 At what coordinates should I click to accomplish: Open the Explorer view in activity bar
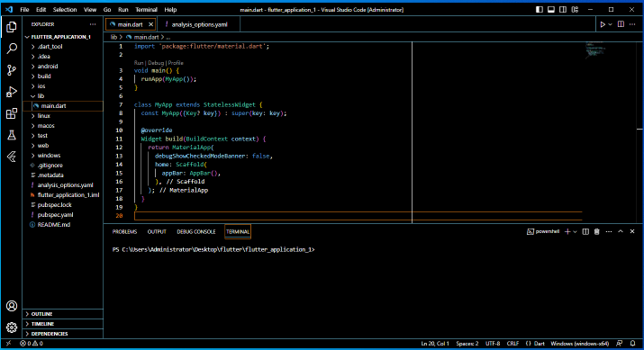(x=12, y=27)
